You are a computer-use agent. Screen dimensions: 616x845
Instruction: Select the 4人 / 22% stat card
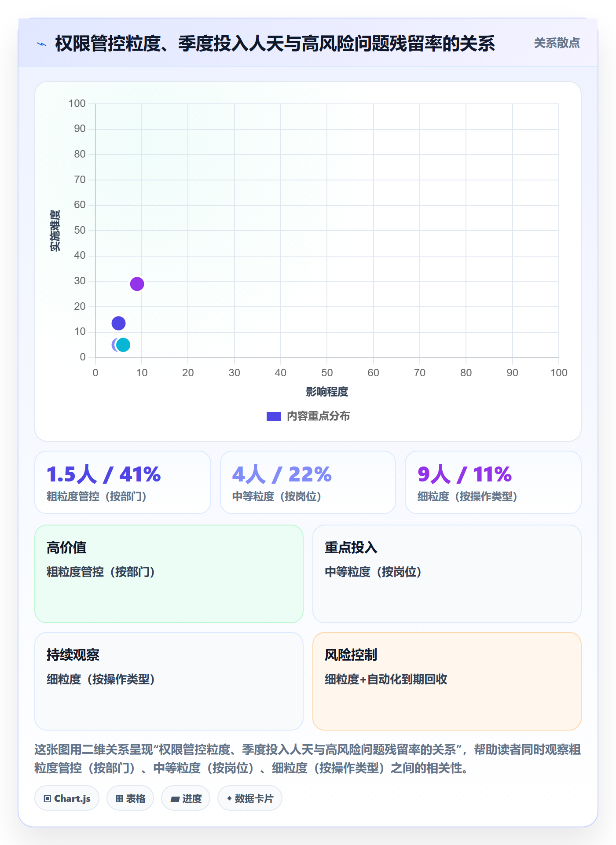(x=308, y=482)
